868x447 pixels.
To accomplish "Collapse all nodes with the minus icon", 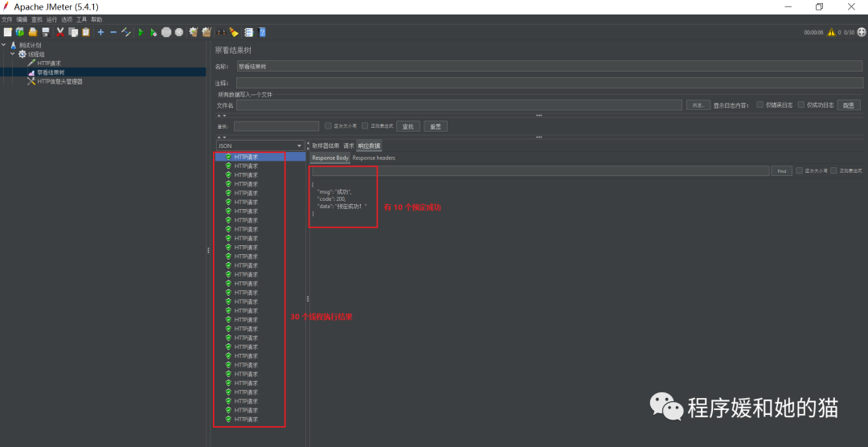I will [113, 32].
